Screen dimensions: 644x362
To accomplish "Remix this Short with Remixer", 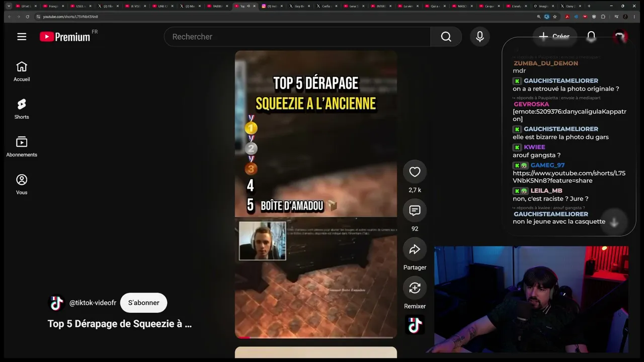I will 415,288.
